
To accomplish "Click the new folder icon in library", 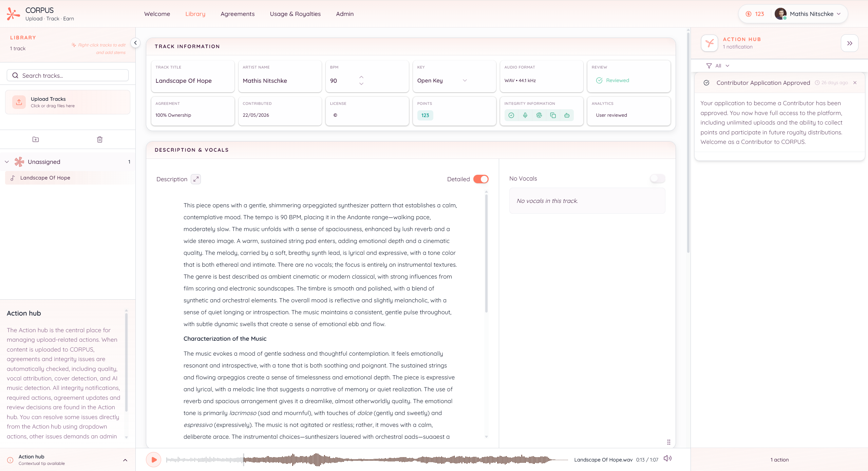I will 36,139.
